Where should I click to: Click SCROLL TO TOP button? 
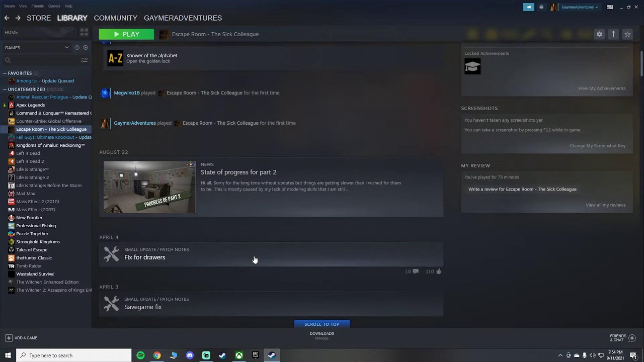(x=322, y=324)
